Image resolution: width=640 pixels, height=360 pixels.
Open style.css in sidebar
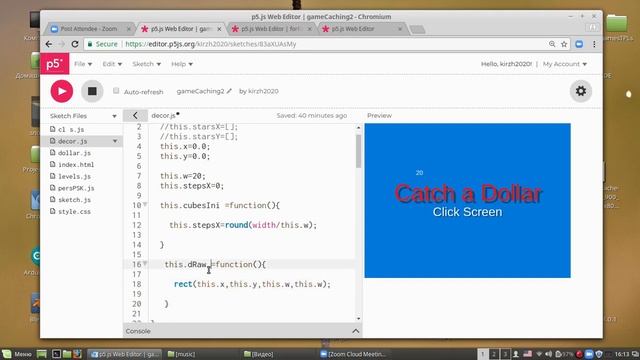point(74,211)
